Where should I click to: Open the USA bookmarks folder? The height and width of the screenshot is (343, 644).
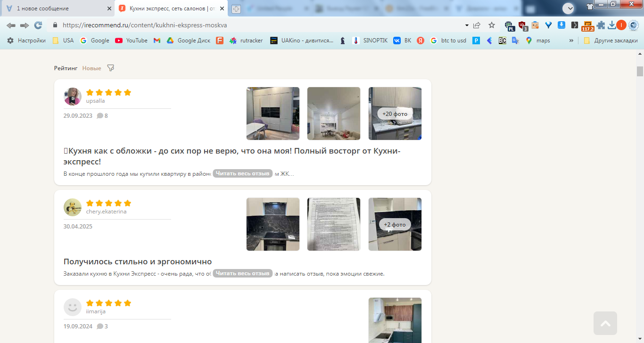pos(63,41)
